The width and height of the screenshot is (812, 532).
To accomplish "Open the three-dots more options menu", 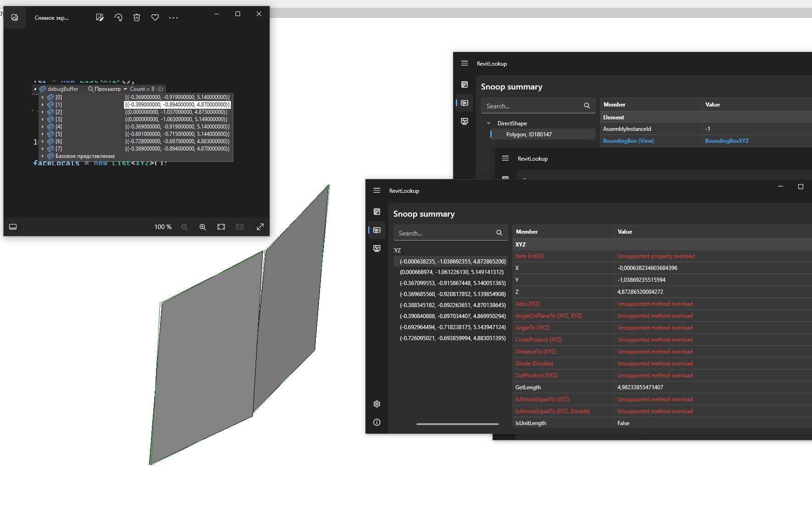I will tap(174, 17).
